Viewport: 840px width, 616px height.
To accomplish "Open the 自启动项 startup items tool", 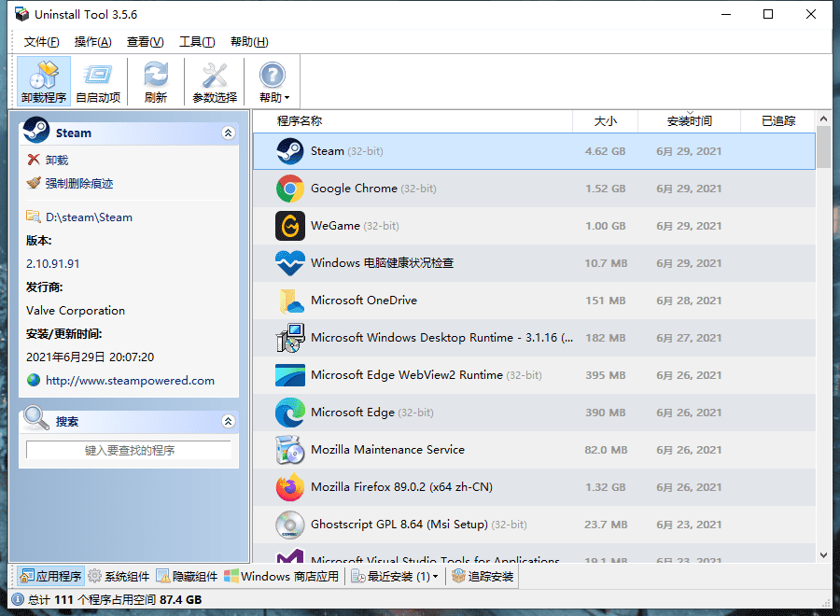I will pyautogui.click(x=98, y=81).
